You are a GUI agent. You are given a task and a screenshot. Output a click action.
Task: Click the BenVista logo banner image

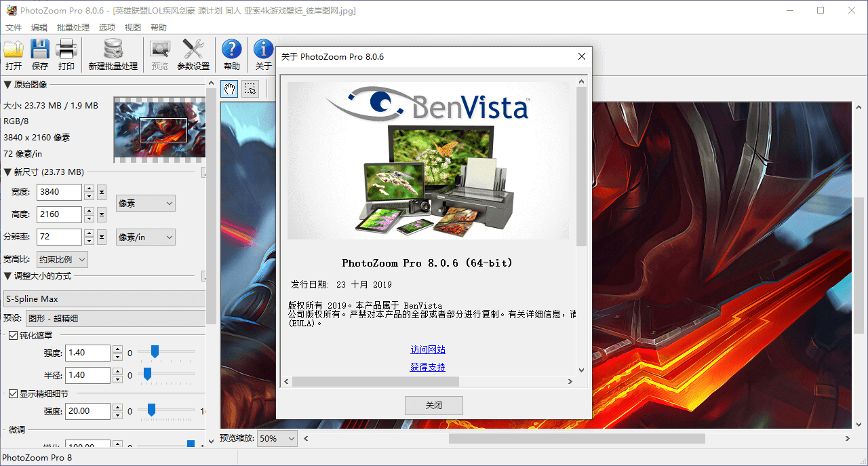tap(428, 161)
